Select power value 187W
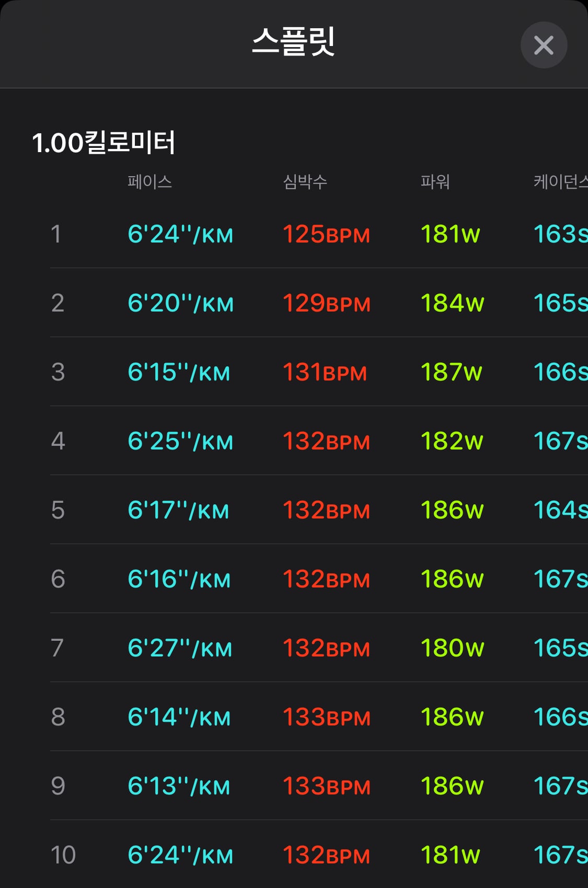 pos(452,372)
